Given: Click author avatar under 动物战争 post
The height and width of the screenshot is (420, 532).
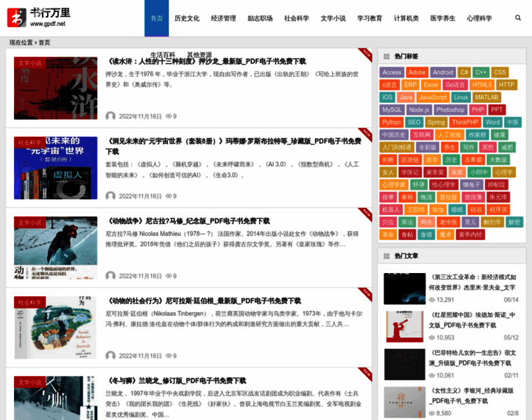Looking at the screenshot, I should (x=111, y=276).
